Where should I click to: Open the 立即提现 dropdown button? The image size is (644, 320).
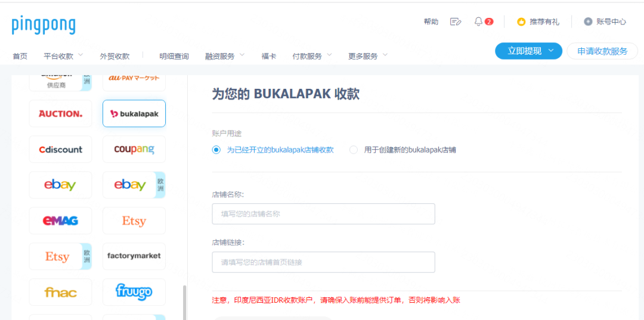pos(528,51)
